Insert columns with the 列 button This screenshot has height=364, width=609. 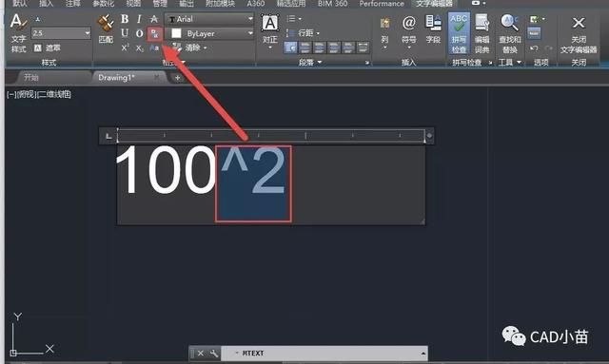click(x=384, y=32)
